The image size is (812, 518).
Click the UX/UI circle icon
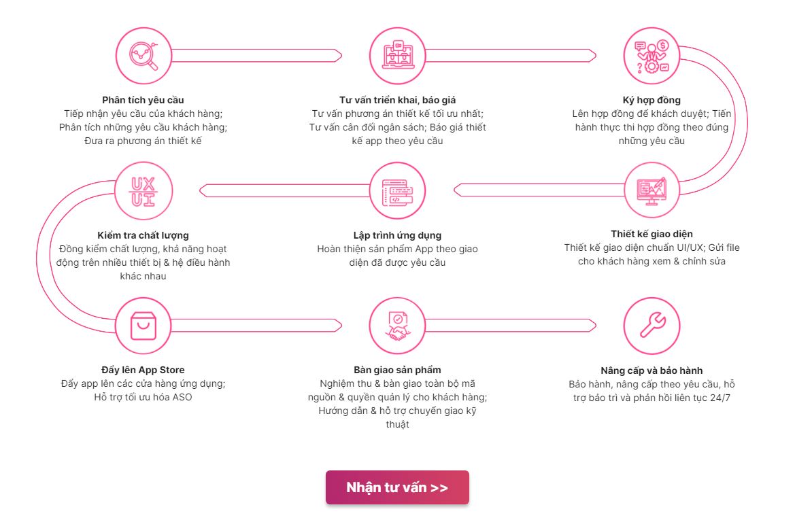pos(143,190)
